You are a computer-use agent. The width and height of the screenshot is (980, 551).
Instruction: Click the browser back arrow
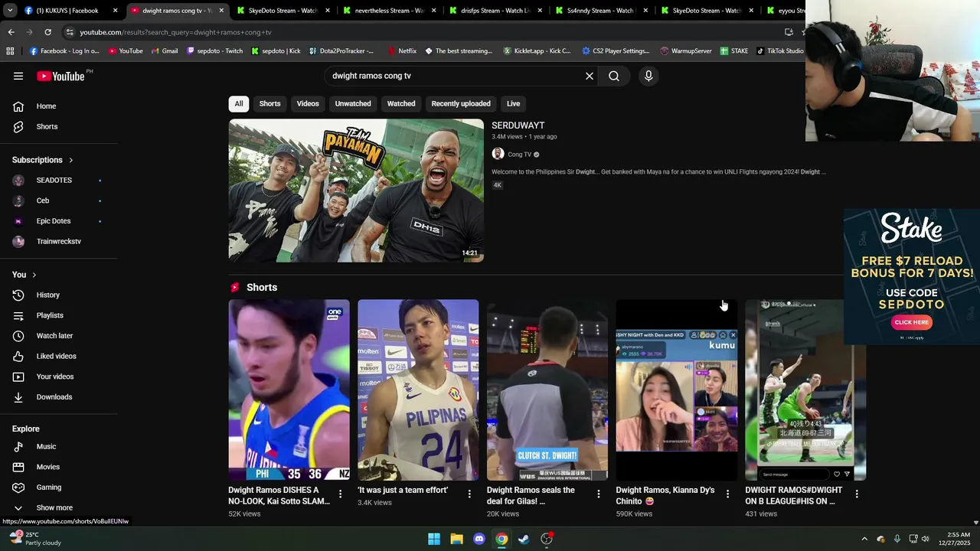coord(11,32)
